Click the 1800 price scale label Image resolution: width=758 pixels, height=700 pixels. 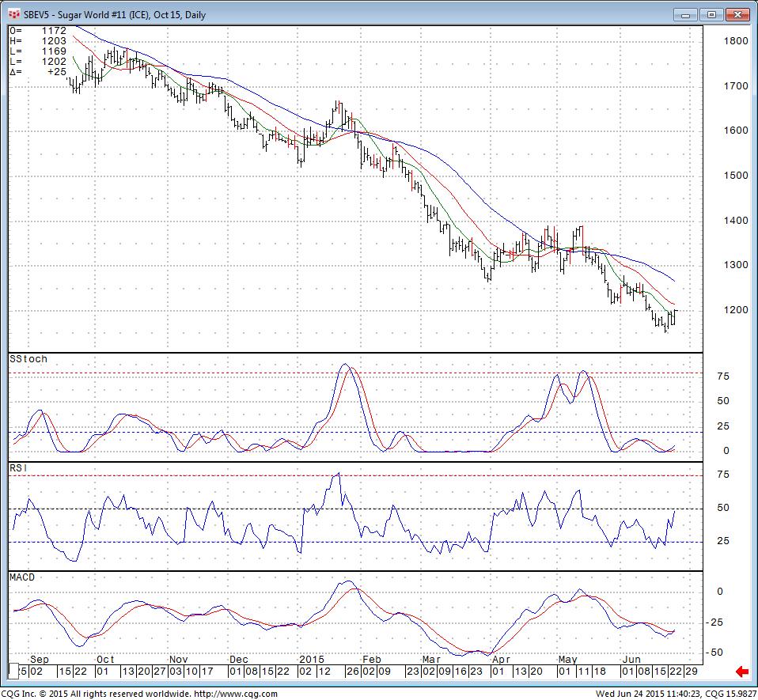pyautogui.click(x=736, y=41)
